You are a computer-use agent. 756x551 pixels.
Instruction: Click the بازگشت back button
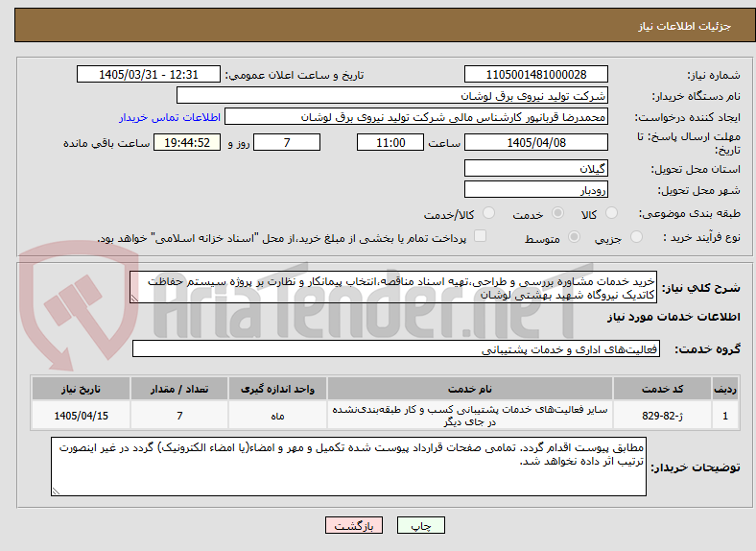(354, 525)
